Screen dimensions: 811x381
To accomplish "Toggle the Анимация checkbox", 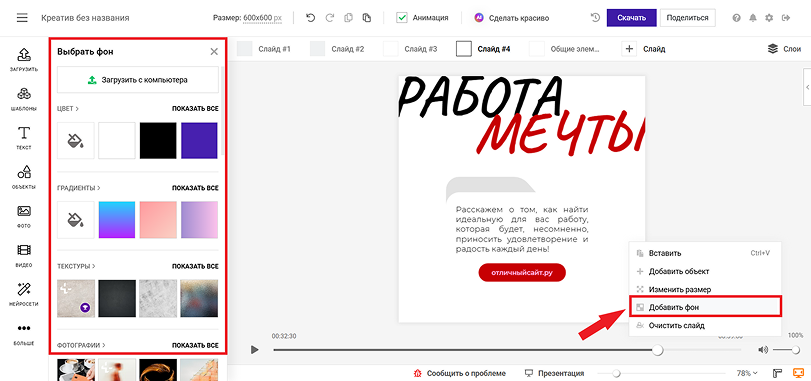I will pos(402,18).
